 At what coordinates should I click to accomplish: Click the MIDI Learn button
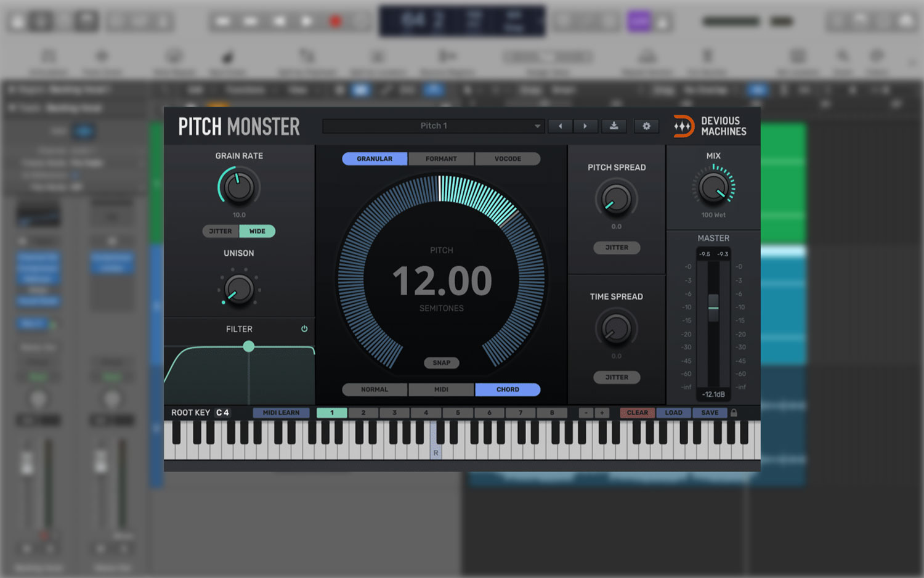click(x=281, y=413)
